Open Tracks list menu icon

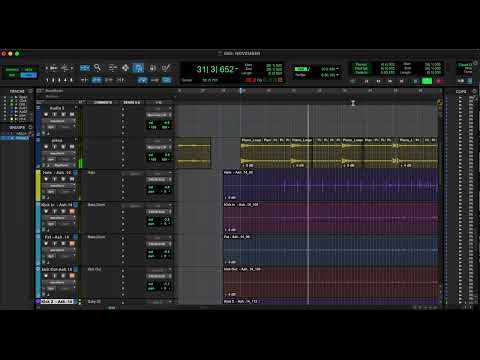point(31,91)
